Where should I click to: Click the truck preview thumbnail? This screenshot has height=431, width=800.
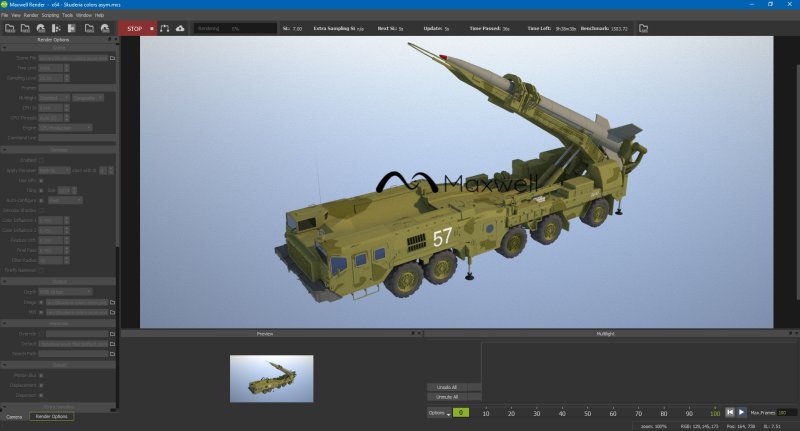(x=271, y=377)
